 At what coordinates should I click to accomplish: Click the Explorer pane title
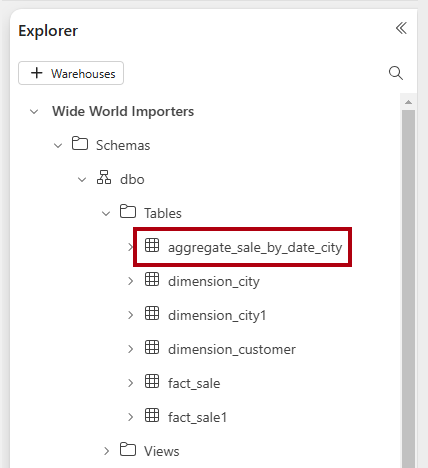pos(48,31)
